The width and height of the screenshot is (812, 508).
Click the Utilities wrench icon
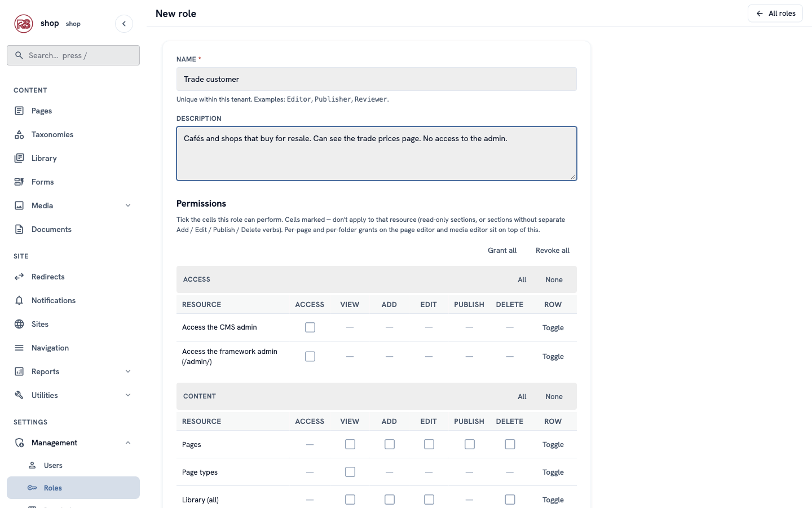pos(19,395)
